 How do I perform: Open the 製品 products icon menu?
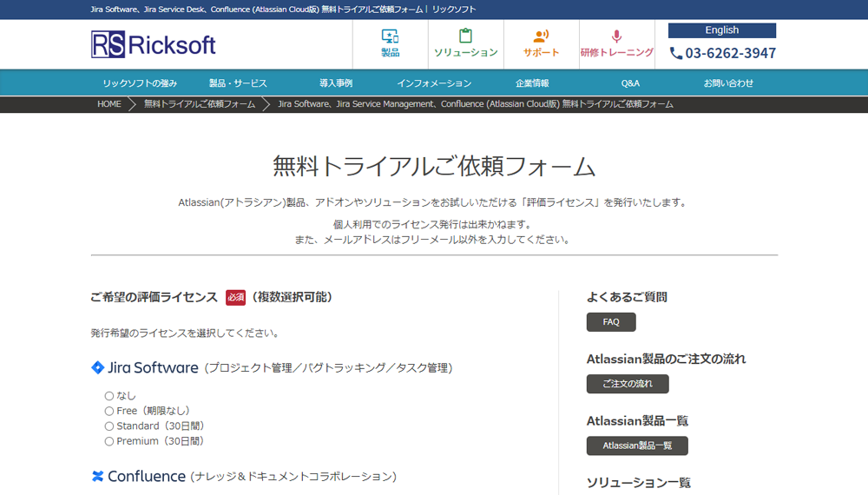click(391, 43)
